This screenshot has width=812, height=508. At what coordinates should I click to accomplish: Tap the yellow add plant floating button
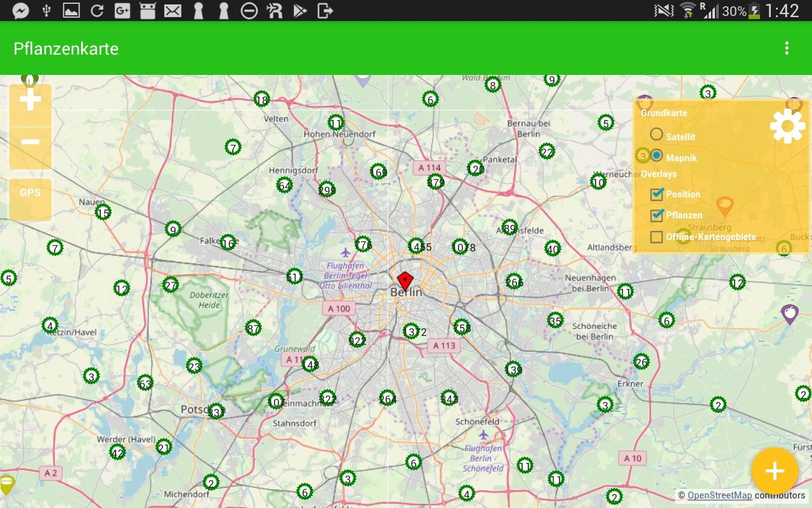775,471
